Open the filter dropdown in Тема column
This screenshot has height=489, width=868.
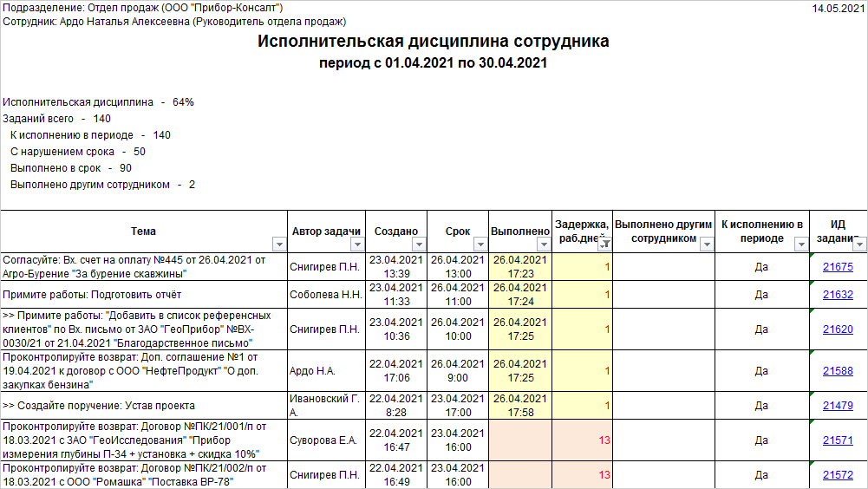click(279, 244)
